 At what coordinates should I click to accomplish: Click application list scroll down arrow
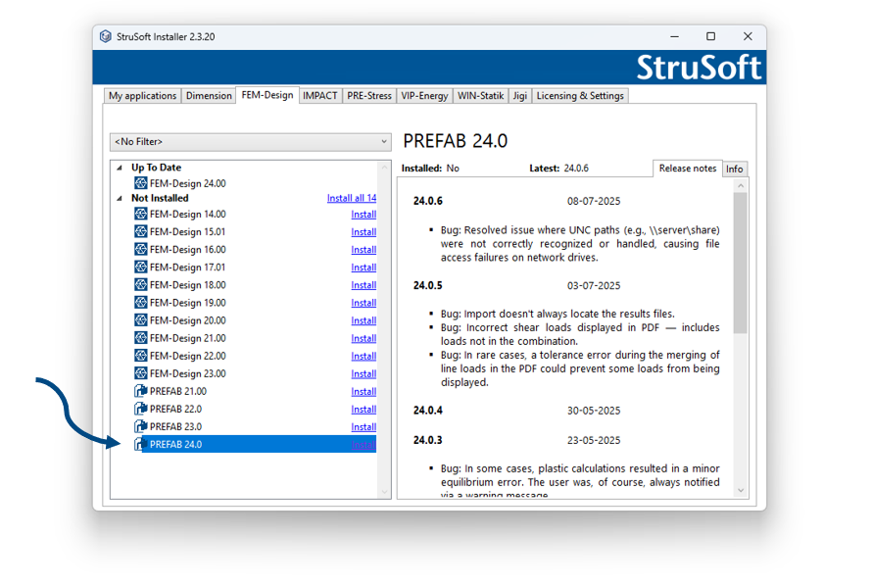tap(384, 492)
